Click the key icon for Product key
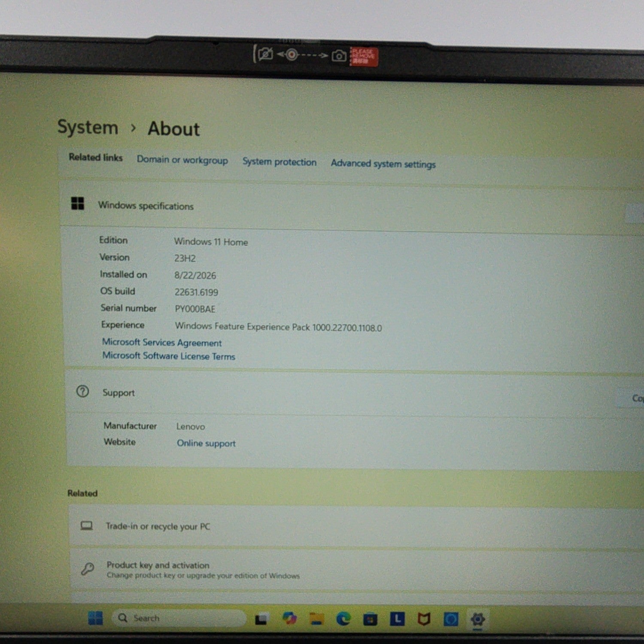Image resolution: width=644 pixels, height=644 pixels. pos(88,569)
